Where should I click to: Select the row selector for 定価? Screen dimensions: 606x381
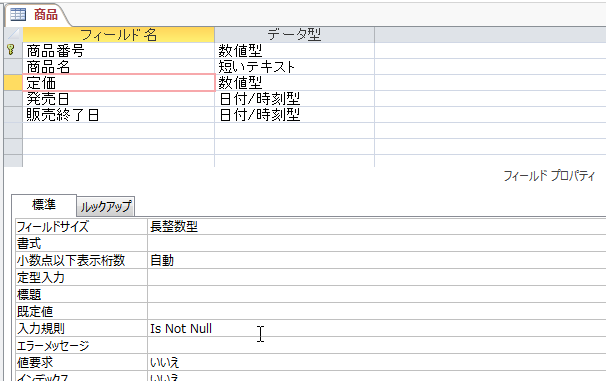pos(13,83)
